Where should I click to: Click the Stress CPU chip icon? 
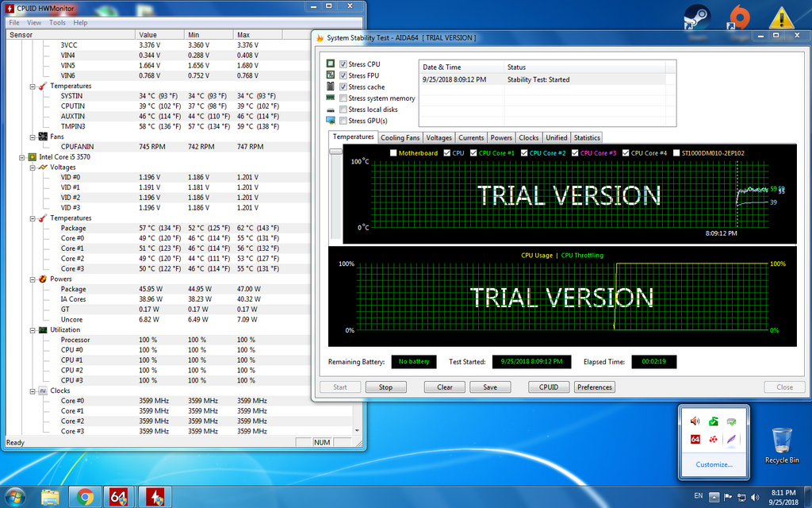tap(331, 63)
